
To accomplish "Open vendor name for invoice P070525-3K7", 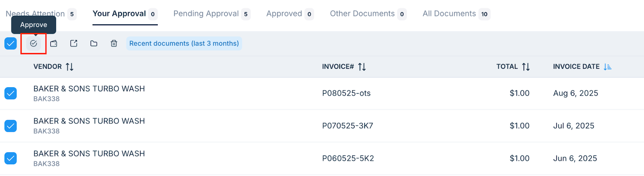I will (89, 121).
